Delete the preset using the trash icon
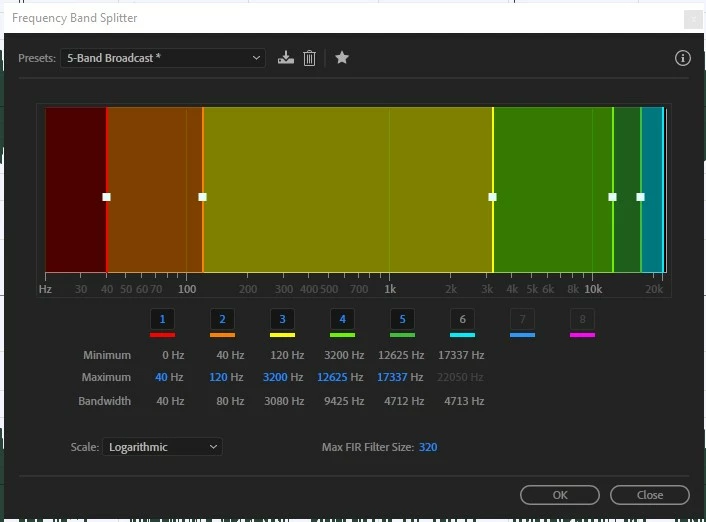Image resolution: width=706 pixels, height=522 pixels. [x=309, y=58]
